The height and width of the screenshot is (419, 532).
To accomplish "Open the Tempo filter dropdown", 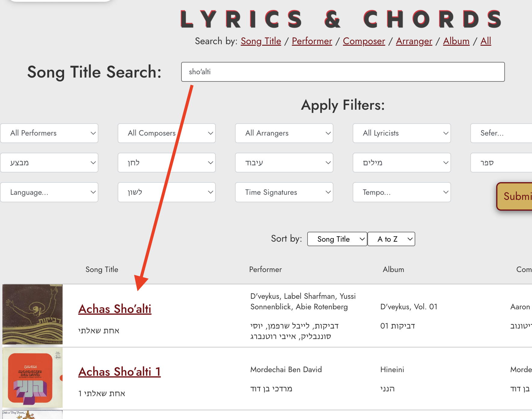I will click(x=402, y=192).
